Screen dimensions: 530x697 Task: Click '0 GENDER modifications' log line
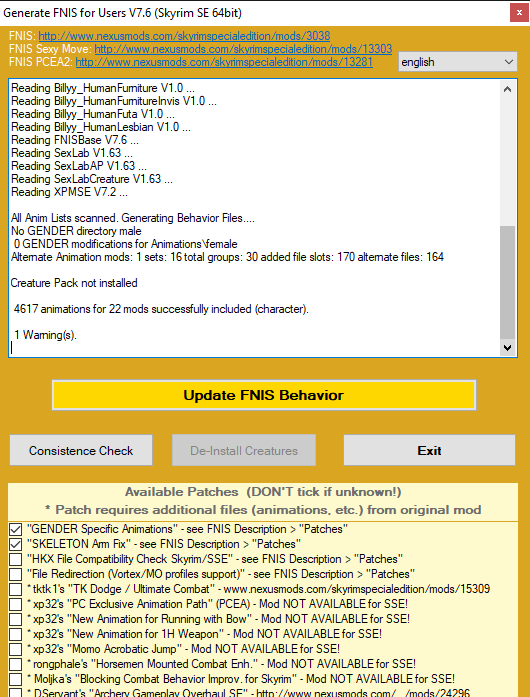(x=125, y=244)
